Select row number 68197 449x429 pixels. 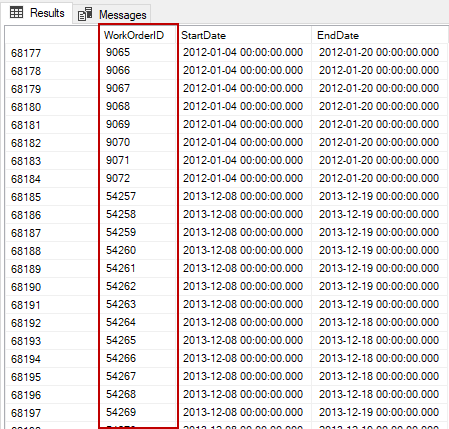[51, 413]
